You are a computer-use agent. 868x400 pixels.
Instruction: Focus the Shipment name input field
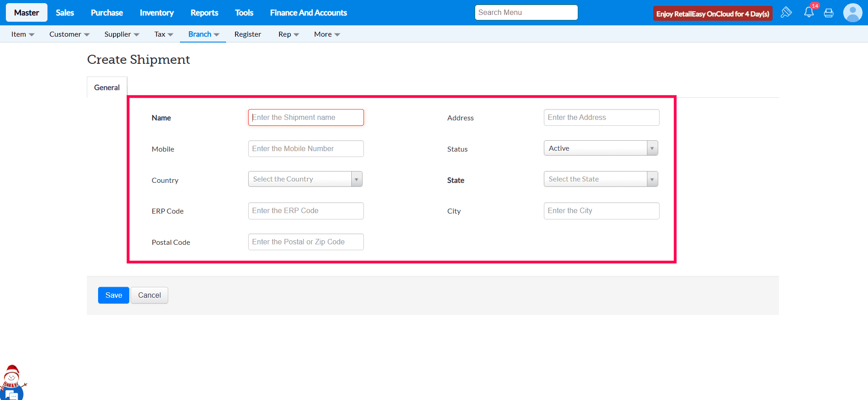pyautogui.click(x=306, y=118)
